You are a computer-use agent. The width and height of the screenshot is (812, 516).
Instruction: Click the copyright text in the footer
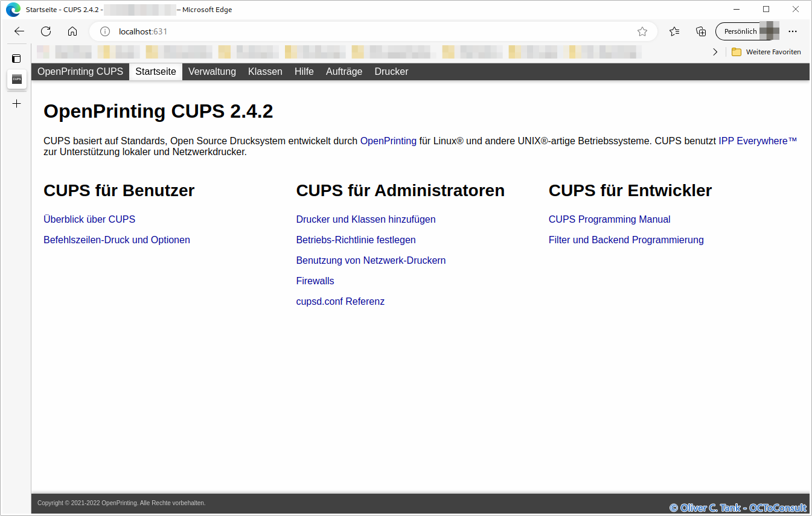click(x=121, y=503)
